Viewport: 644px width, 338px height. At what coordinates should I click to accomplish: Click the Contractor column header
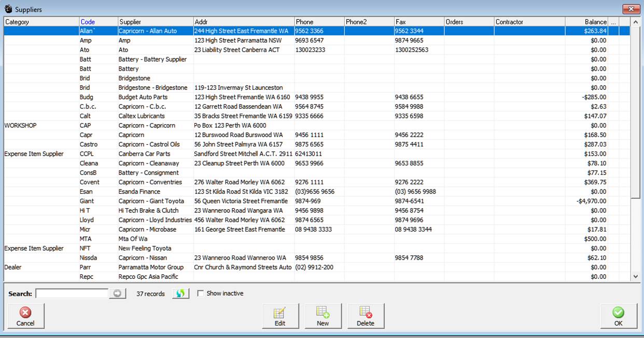coord(529,22)
